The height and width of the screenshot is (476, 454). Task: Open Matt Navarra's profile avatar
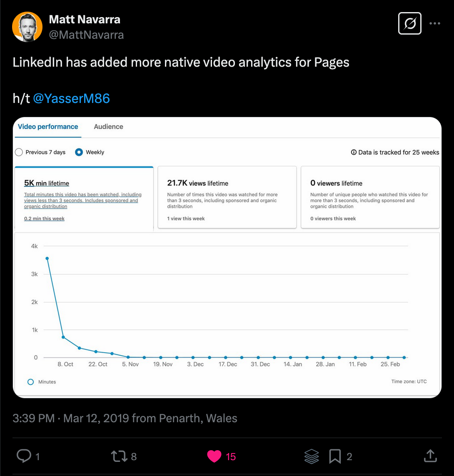point(27,27)
